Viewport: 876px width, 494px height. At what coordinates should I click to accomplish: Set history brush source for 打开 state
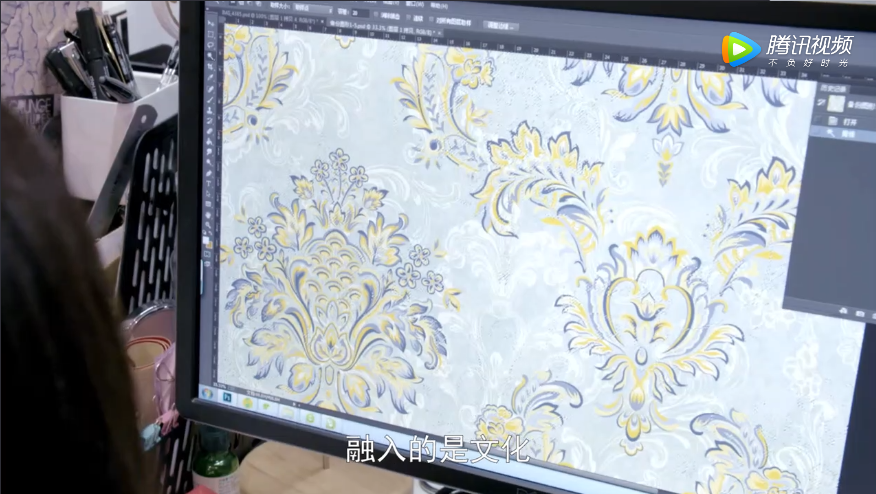[x=818, y=120]
